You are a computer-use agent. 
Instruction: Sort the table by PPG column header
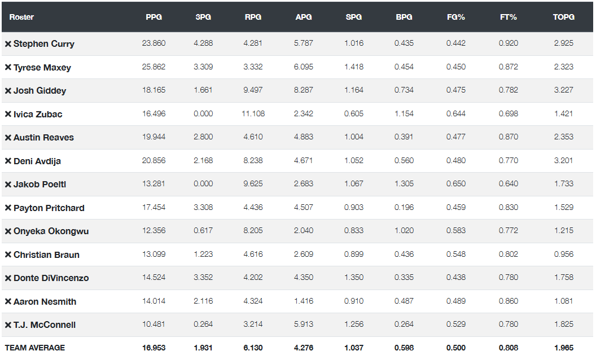(154, 17)
